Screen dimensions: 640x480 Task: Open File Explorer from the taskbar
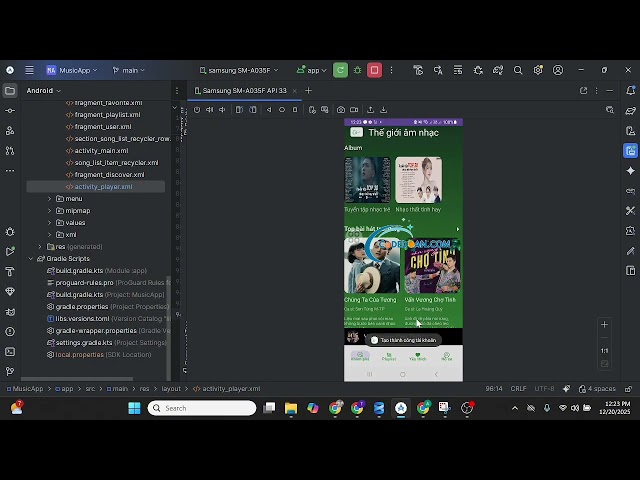tap(291, 408)
